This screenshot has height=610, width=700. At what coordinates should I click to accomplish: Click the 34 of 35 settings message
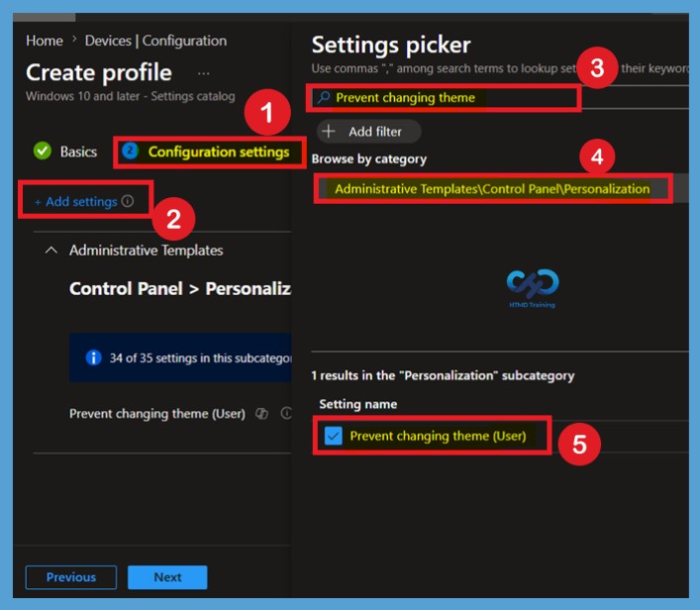tap(200, 358)
